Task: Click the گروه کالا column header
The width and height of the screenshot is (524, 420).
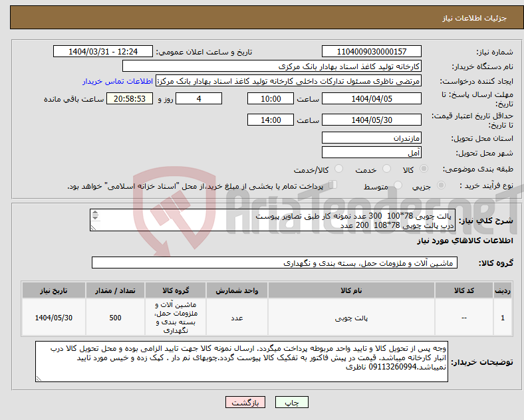Action: tap(176, 290)
